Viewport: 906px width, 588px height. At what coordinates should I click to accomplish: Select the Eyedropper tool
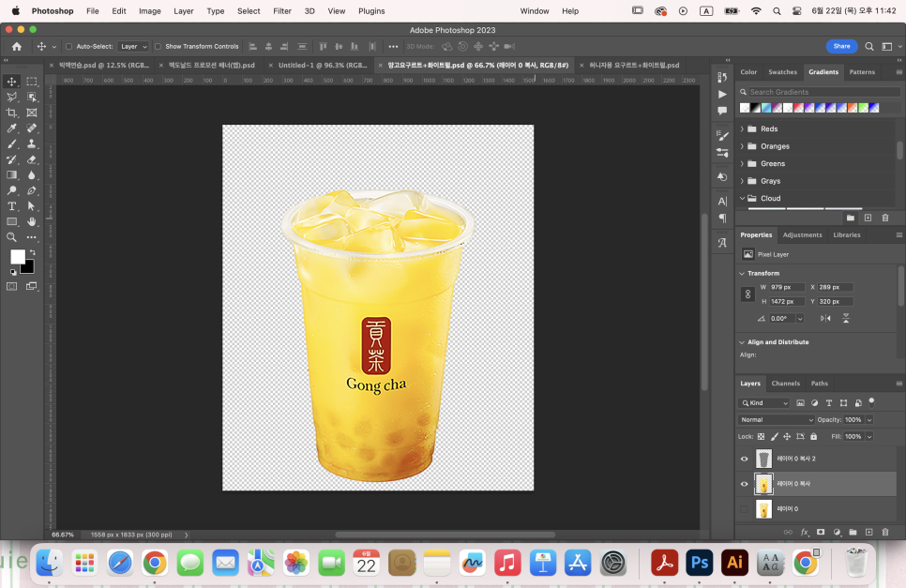click(x=11, y=128)
